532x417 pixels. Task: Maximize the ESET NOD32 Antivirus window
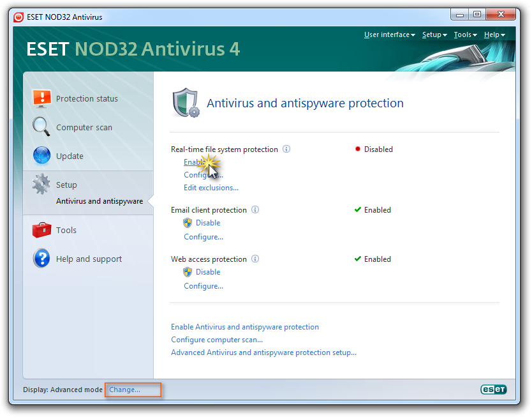477,14
